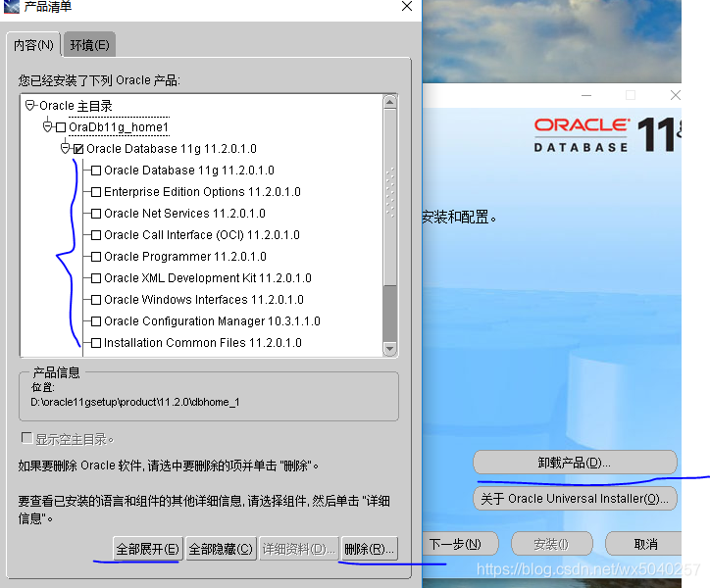Switch to the 内容(N) tab
This screenshot has width=710, height=588.
[x=33, y=45]
